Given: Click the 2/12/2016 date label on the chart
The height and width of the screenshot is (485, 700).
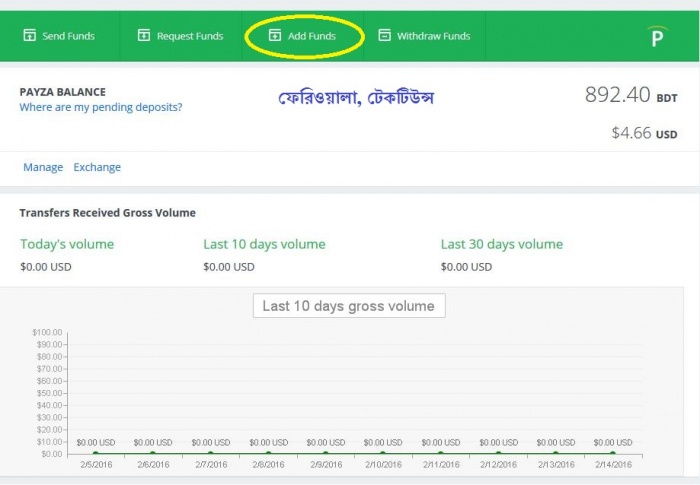Looking at the screenshot, I should 498,465.
